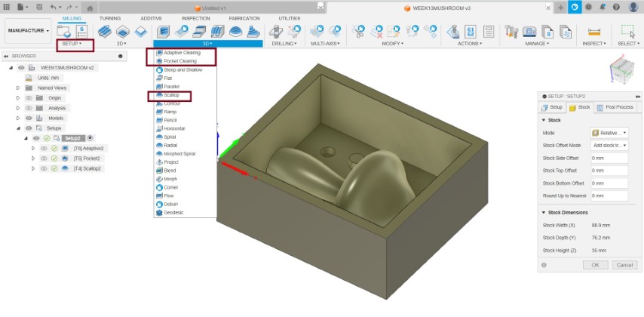Toggle visibility eye of [T6] Adaptive2

tap(44, 149)
